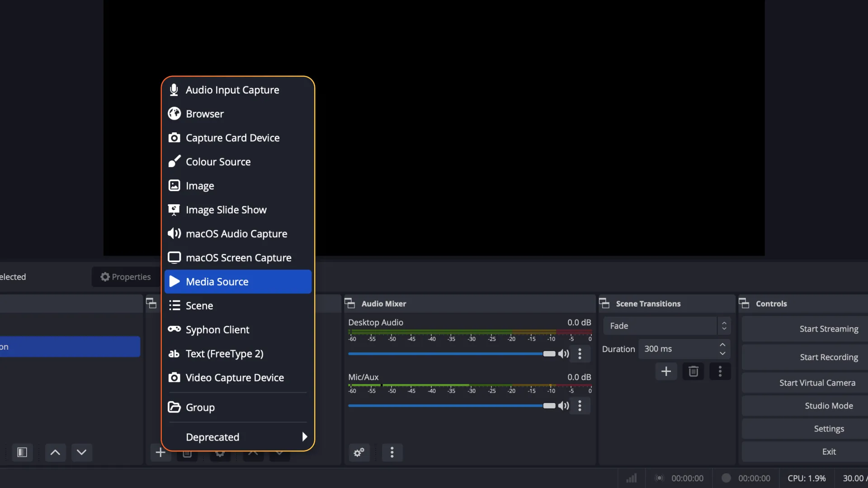Open Audio Mixer bottom three-dot menu
Viewport: 868px width, 488px height.
point(392,452)
